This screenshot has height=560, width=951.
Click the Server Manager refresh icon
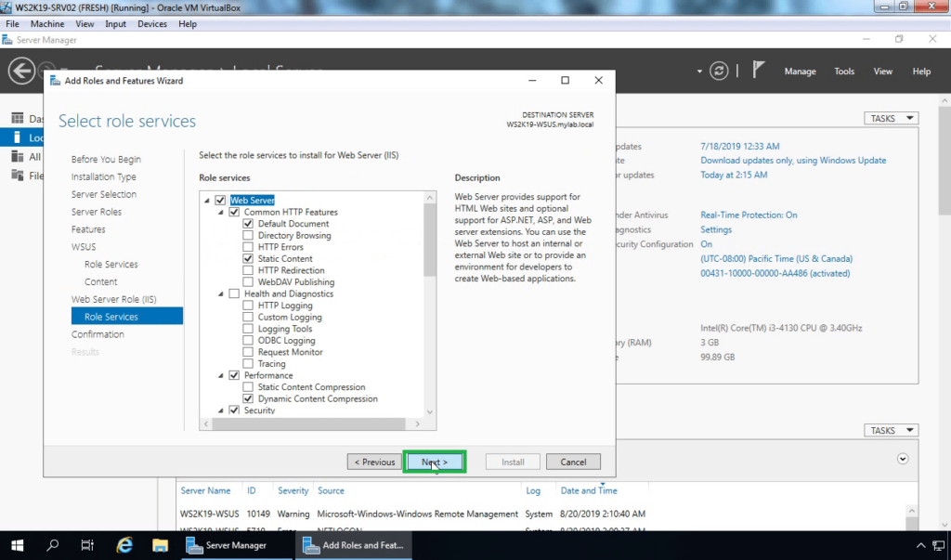click(x=719, y=71)
